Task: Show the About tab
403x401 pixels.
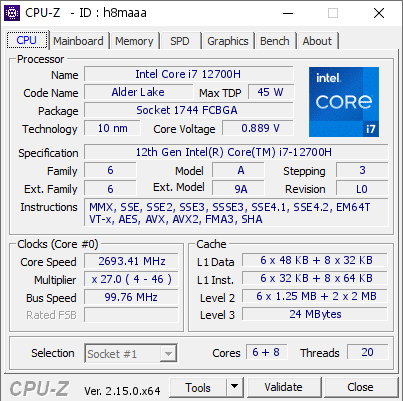Action: [317, 41]
